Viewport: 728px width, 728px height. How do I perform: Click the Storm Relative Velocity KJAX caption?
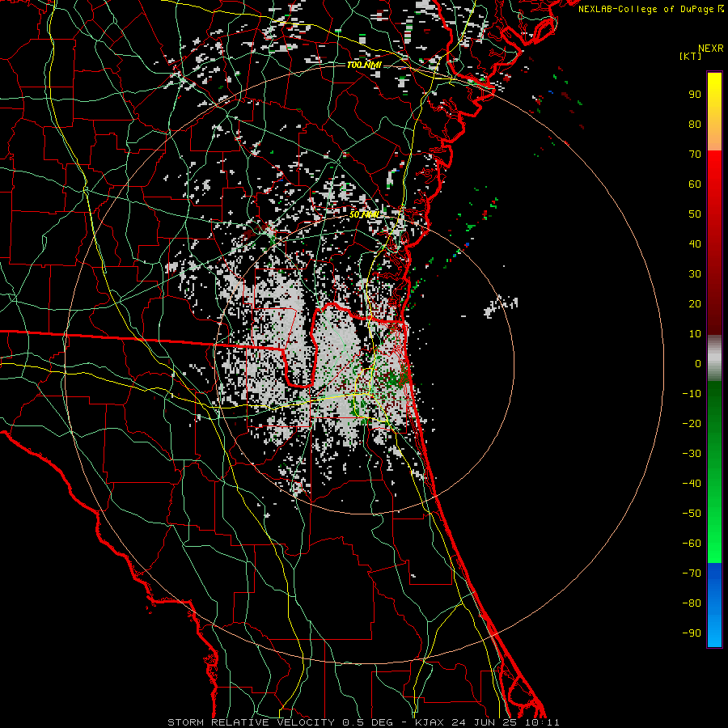pos(363,722)
